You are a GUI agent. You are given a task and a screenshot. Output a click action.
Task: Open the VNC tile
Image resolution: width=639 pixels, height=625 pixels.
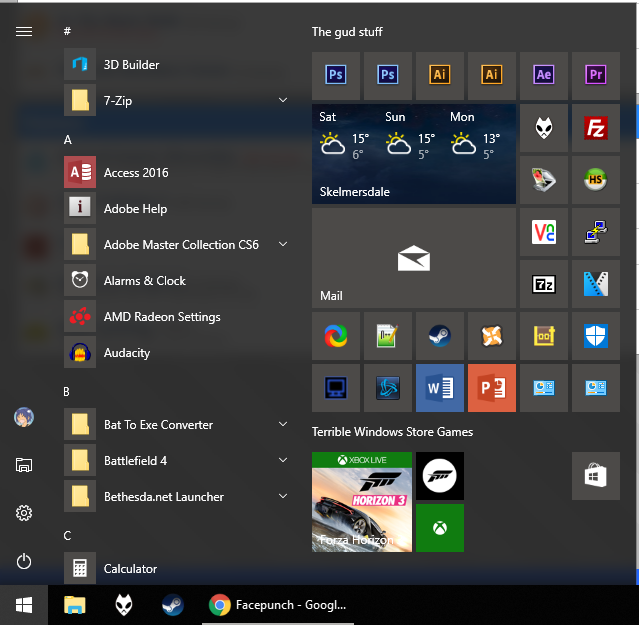(544, 232)
